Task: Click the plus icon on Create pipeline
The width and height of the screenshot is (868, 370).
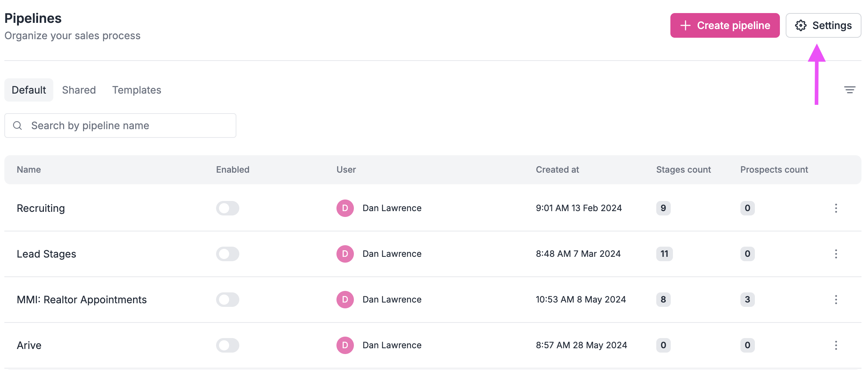Action: point(686,25)
